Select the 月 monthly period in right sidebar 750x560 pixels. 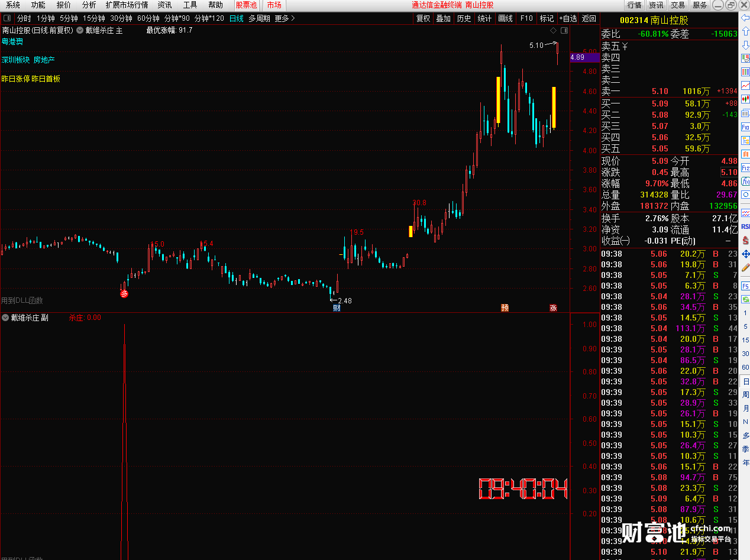[x=746, y=409]
